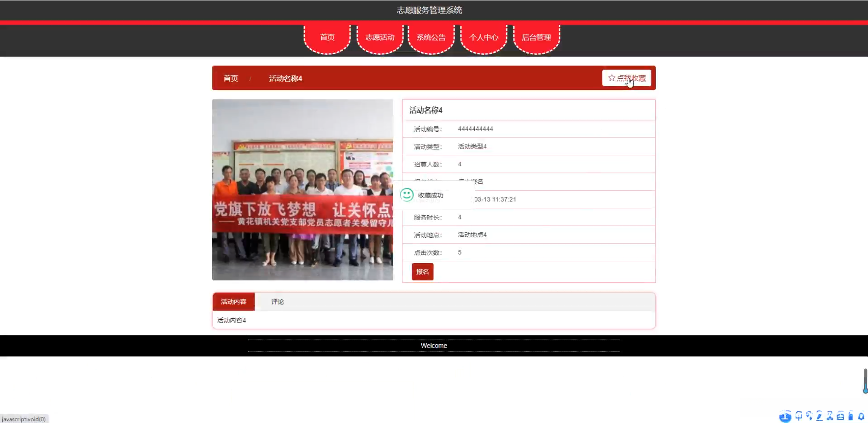The width and height of the screenshot is (868, 423).
Task: Click the 活动编号 label
Action: pyautogui.click(x=428, y=129)
